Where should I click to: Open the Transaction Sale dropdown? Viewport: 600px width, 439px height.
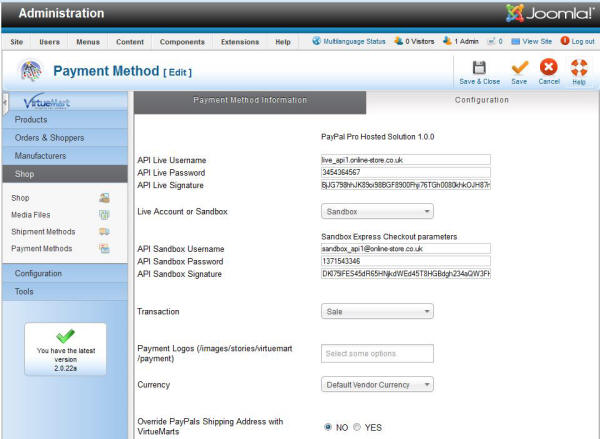[x=377, y=312]
